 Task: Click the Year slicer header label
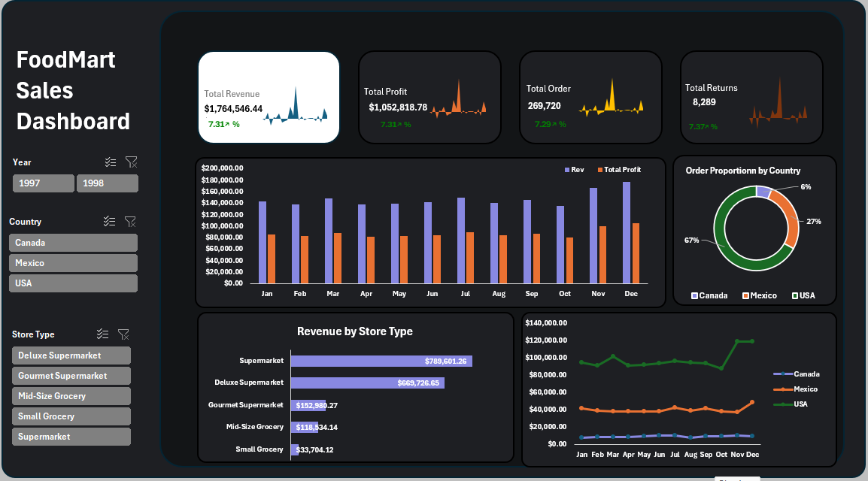[22, 162]
